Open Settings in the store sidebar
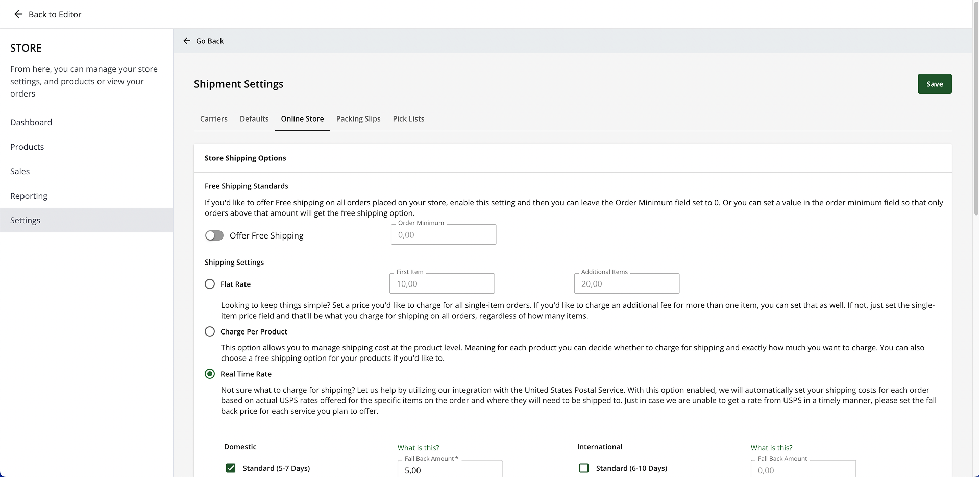The height and width of the screenshot is (477, 980). tap(86, 220)
